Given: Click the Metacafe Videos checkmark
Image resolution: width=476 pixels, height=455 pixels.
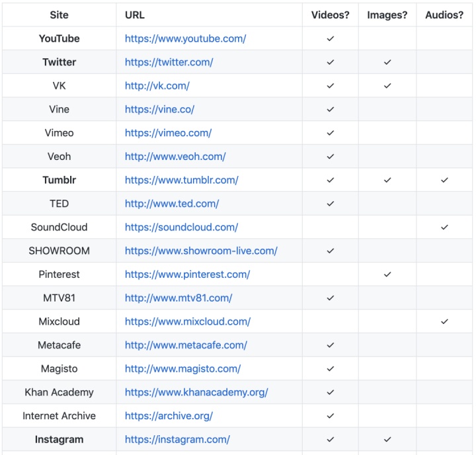Looking at the screenshot, I should click(331, 345).
